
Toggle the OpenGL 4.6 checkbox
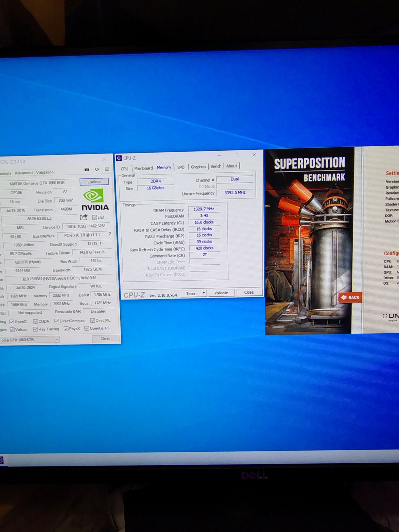[x=87, y=328]
